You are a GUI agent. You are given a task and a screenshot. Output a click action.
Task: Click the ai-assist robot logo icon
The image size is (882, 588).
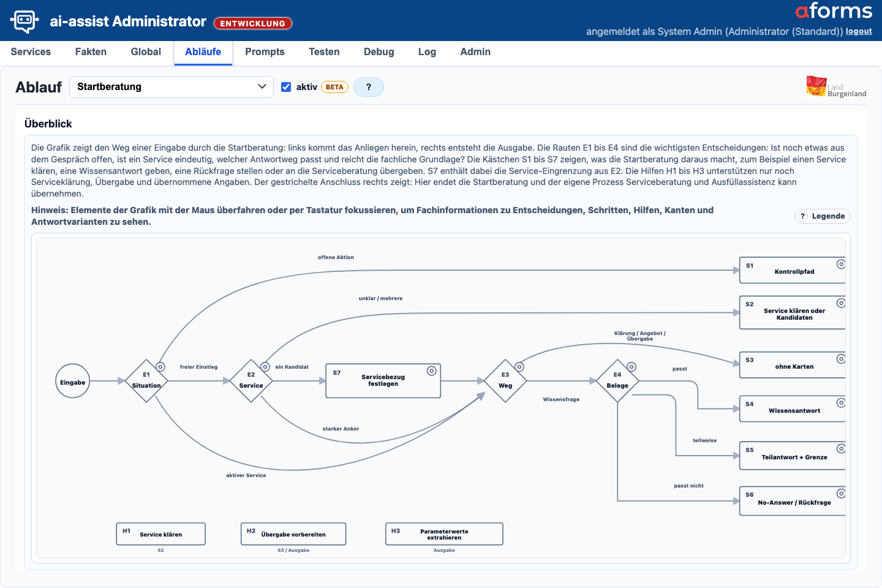[x=24, y=21]
